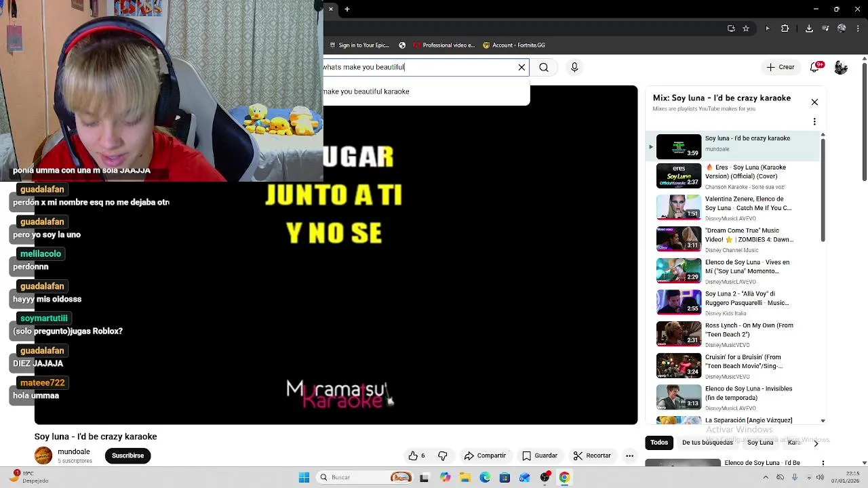Click the video title 'Soy luna - I'd be crazy karaoke'
Viewport: 868px width, 488px height.
coord(96,436)
